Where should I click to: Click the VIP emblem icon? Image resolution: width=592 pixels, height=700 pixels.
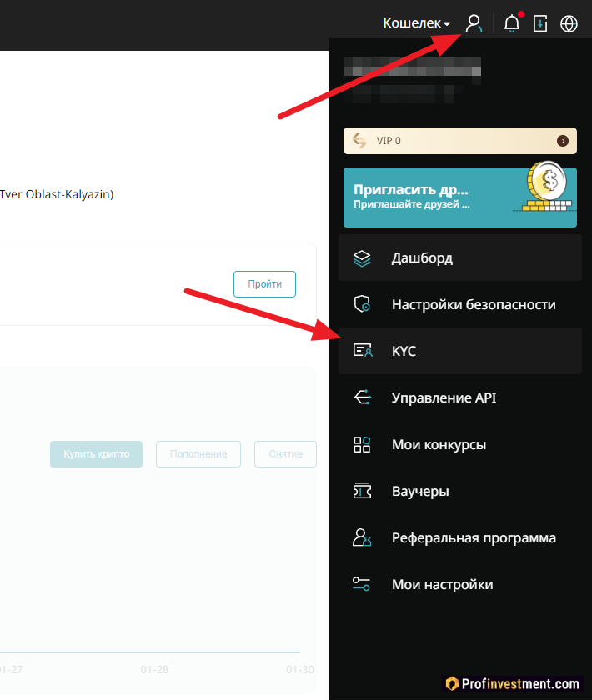pos(359,141)
